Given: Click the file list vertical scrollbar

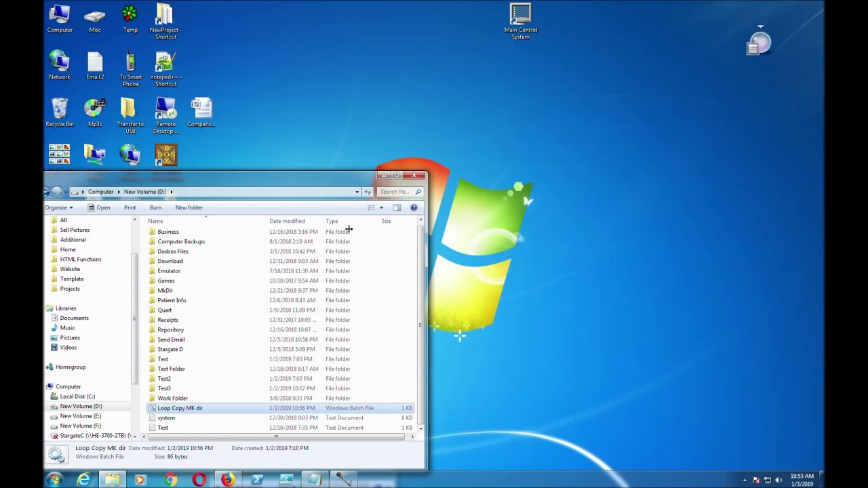Looking at the screenshot, I should pyautogui.click(x=420, y=325).
